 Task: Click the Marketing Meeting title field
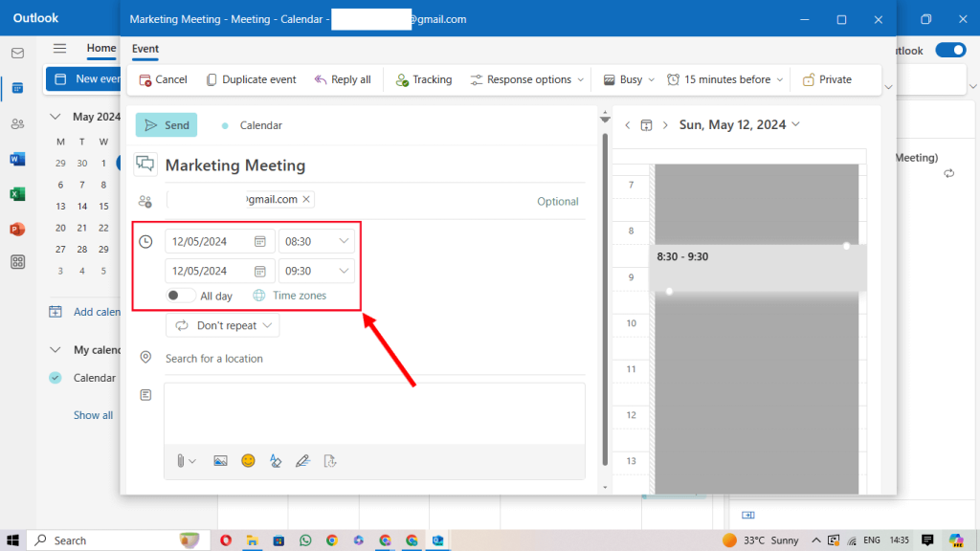(x=375, y=165)
